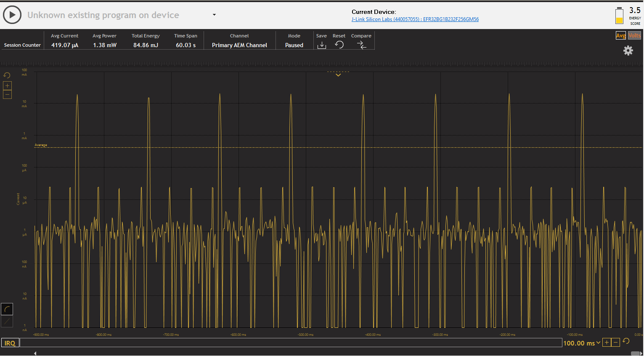This screenshot has height=356, width=644.
Task: Click the Save measurement download icon
Action: (321, 44)
